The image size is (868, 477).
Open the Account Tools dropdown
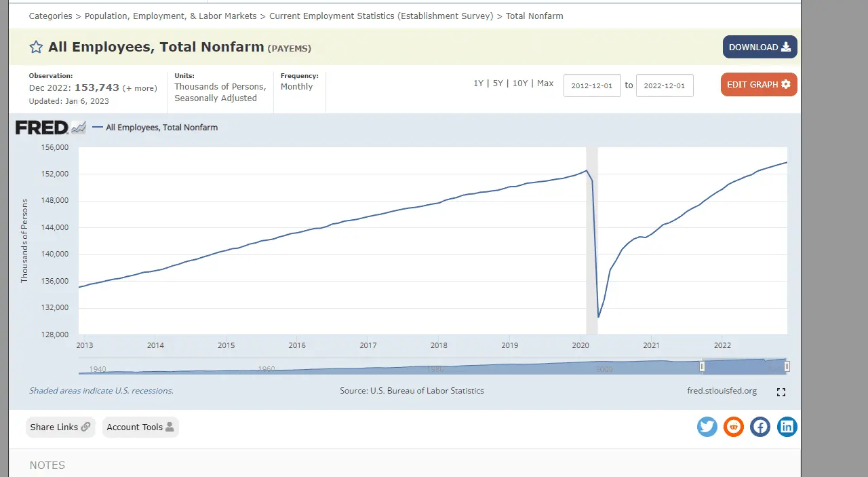pos(140,427)
